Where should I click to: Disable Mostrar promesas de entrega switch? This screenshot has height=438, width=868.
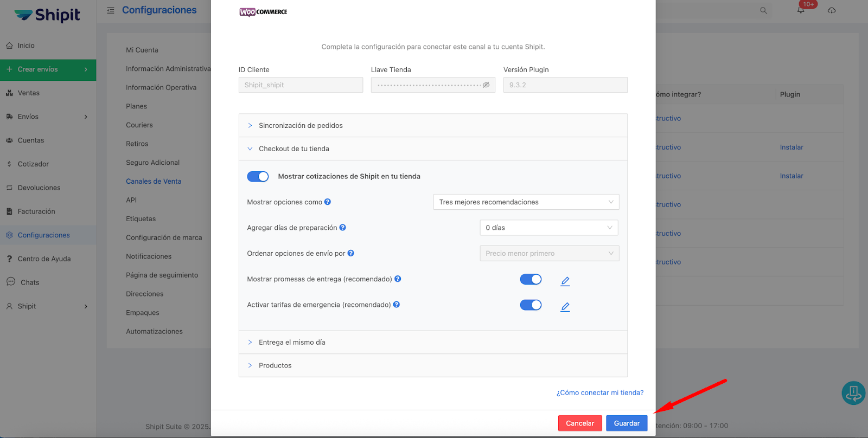[x=531, y=279]
